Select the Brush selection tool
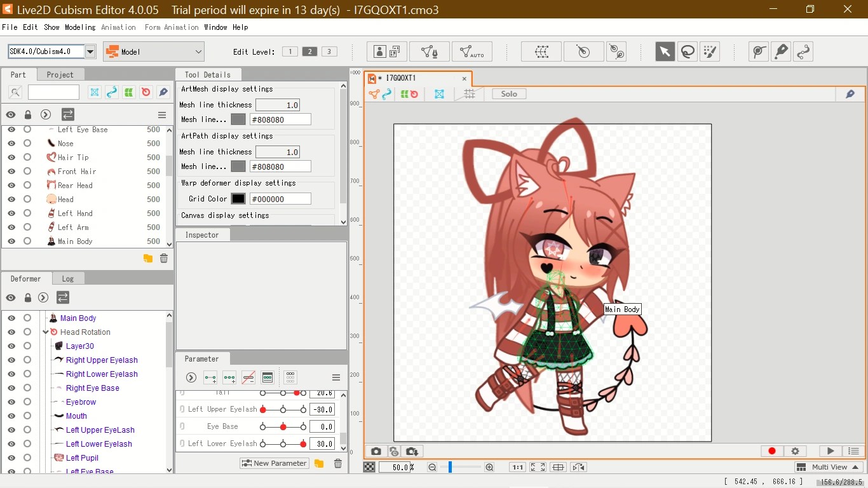This screenshot has width=868, height=488. pos(710,51)
